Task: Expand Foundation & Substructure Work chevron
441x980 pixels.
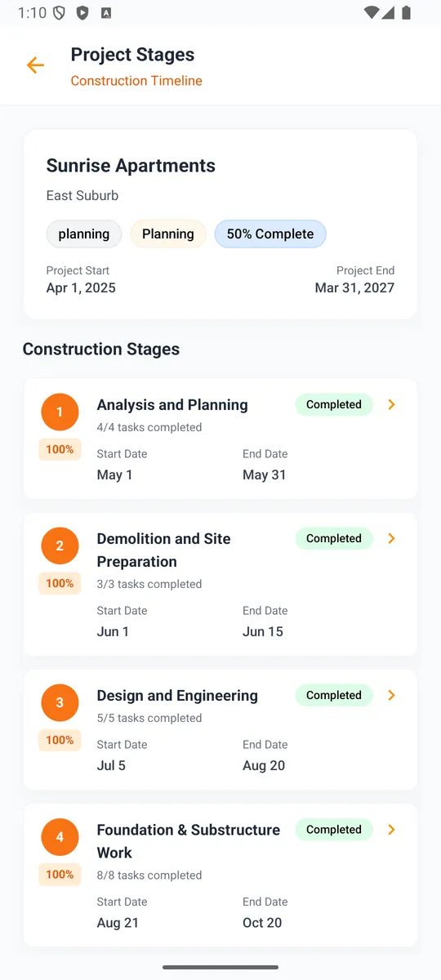Action: point(391,829)
